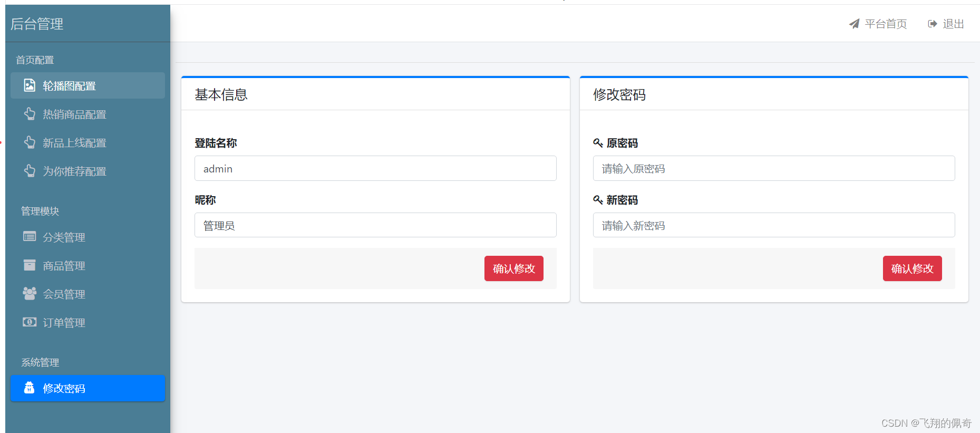Screen dimensions: 980x433
Task: Click the 新密码 new password field
Action: click(773, 226)
